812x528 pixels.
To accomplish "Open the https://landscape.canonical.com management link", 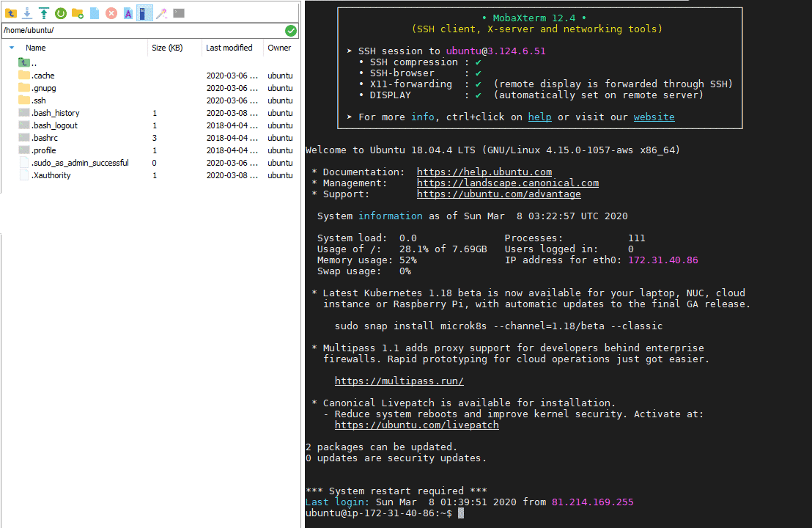I will (x=507, y=183).
